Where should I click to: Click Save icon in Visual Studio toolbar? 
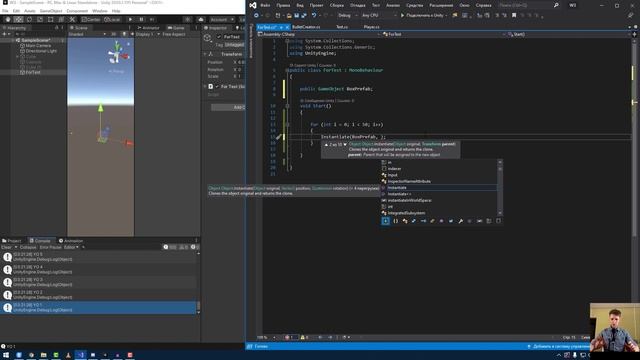click(x=297, y=16)
